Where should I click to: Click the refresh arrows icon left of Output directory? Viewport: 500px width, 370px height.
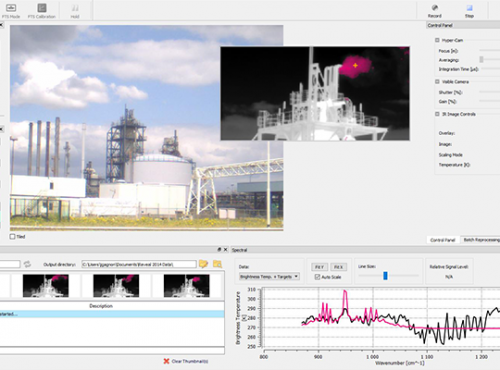[x=27, y=264]
